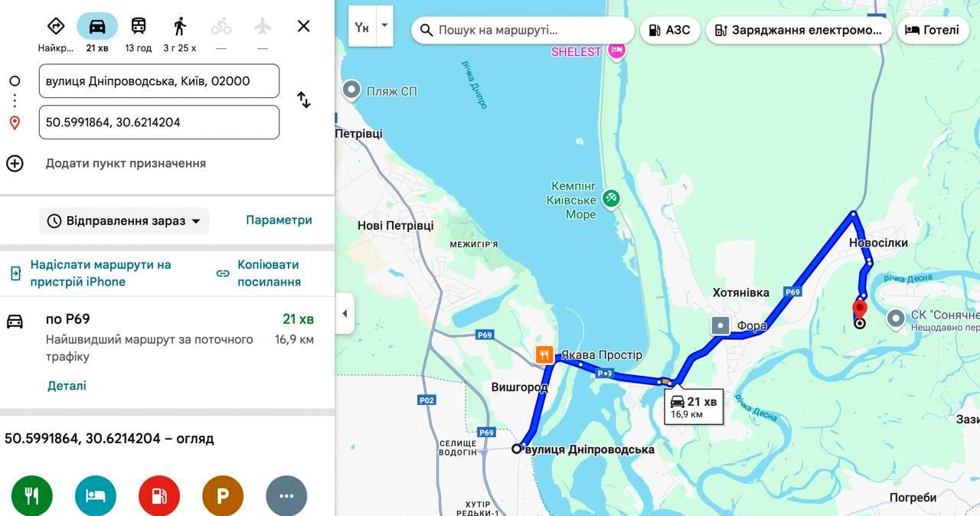Click the restaurants nearby green icon
This screenshot has width=980, height=516.
click(x=31, y=495)
